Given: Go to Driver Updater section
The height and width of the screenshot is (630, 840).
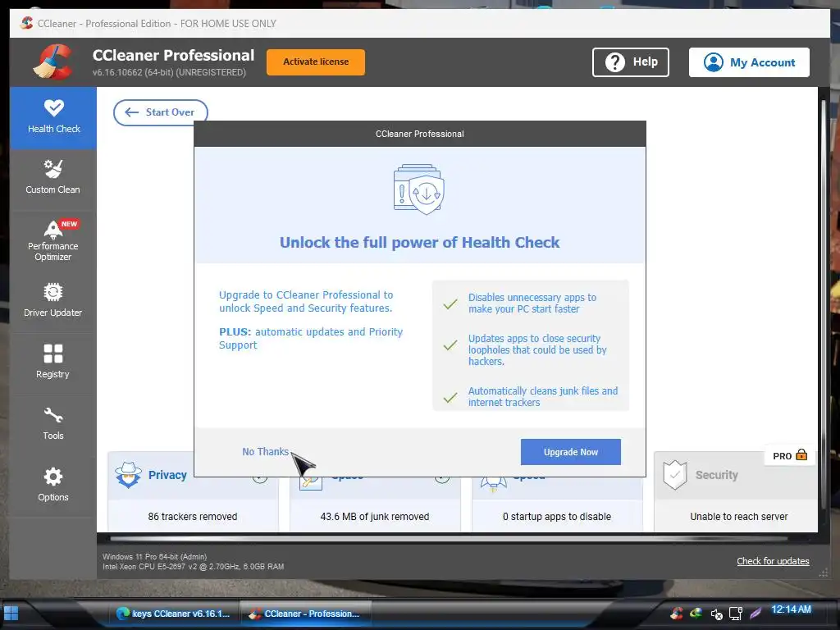Looking at the screenshot, I should point(53,300).
